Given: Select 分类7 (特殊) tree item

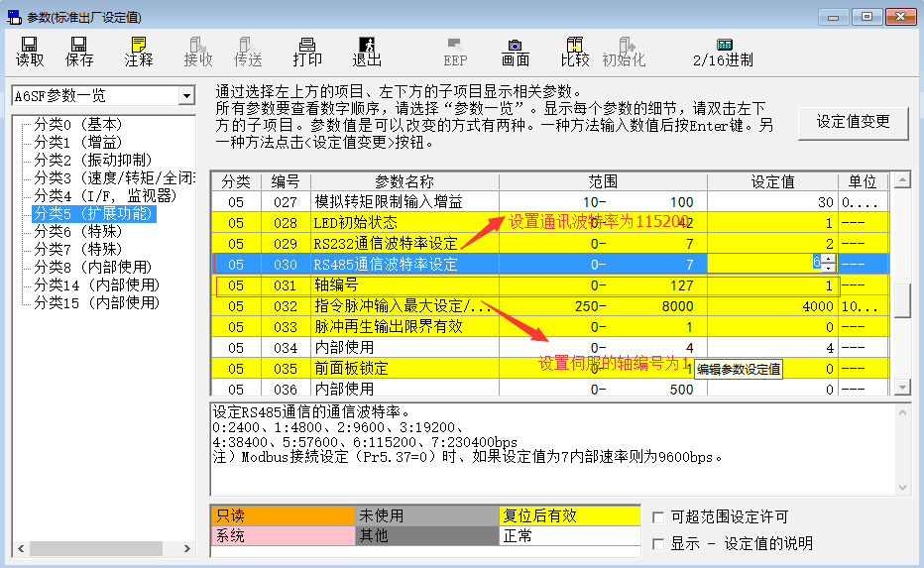Looking at the screenshot, I should (x=77, y=249).
